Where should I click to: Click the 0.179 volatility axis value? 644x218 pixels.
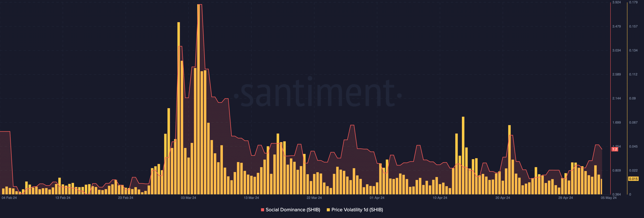[633, 2]
